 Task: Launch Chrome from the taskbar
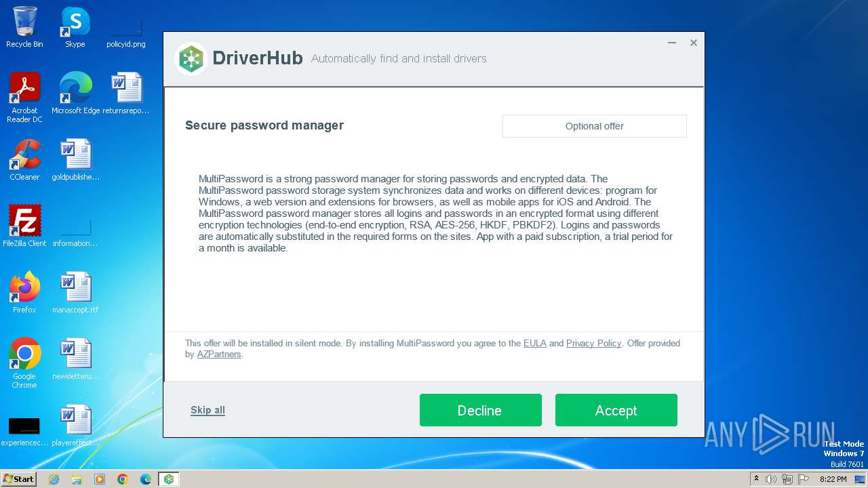[x=123, y=479]
